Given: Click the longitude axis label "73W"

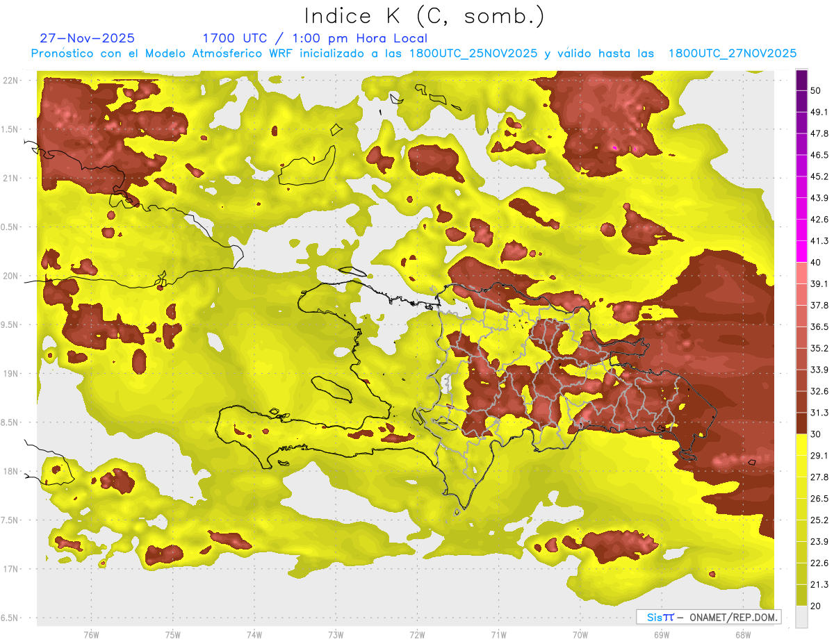Looking at the screenshot, I should pos(336,635).
